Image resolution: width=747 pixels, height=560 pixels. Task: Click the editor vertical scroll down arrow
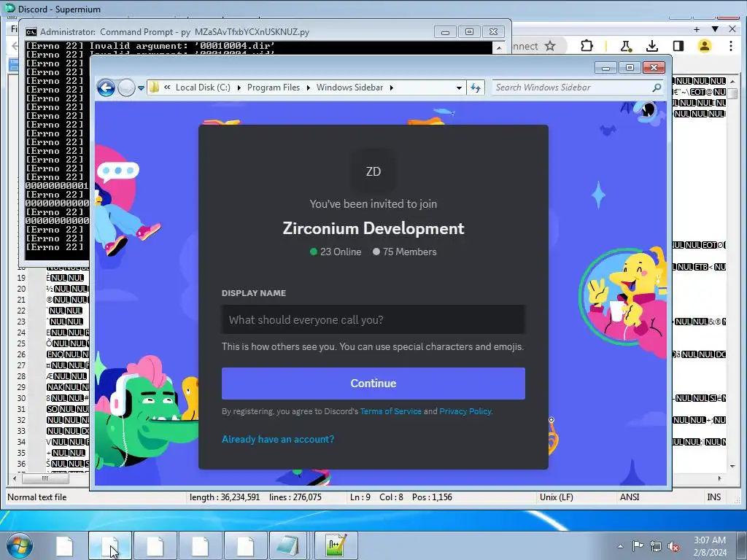(732, 466)
